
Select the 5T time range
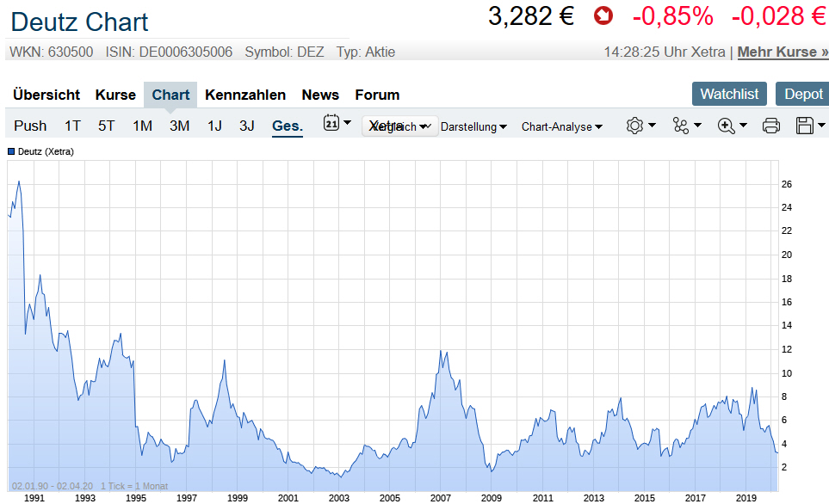pyautogui.click(x=106, y=126)
